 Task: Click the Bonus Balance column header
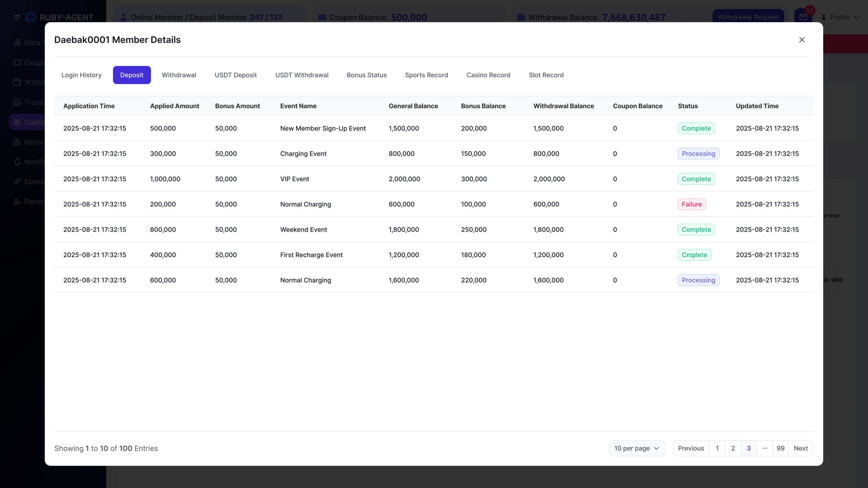point(483,106)
